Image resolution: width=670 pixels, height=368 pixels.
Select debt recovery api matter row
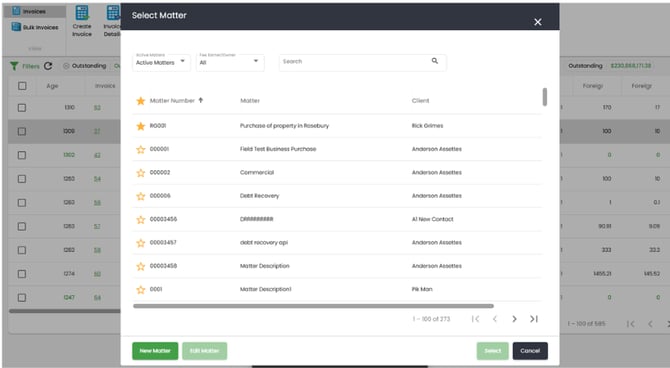[337, 243]
